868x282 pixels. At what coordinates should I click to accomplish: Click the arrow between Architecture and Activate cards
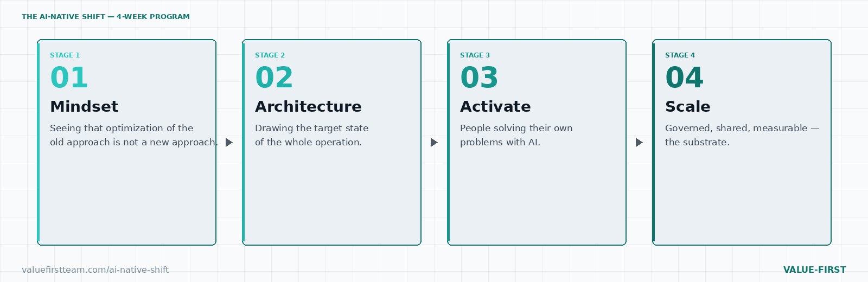coord(434,142)
